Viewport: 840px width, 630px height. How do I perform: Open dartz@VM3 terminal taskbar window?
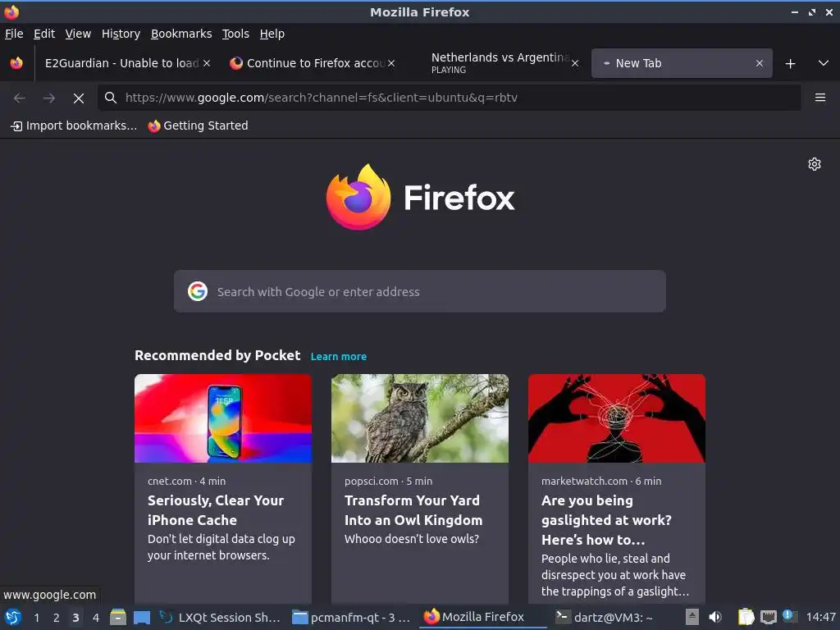click(614, 618)
